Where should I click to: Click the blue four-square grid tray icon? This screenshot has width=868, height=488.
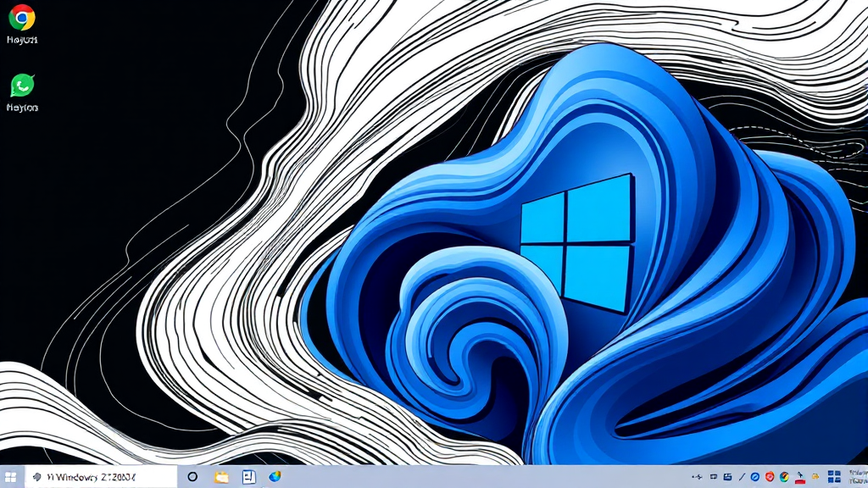tap(833, 477)
